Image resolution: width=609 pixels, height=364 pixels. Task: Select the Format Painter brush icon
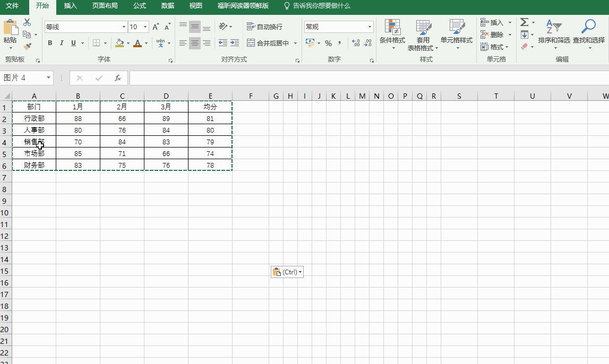pyautogui.click(x=27, y=47)
